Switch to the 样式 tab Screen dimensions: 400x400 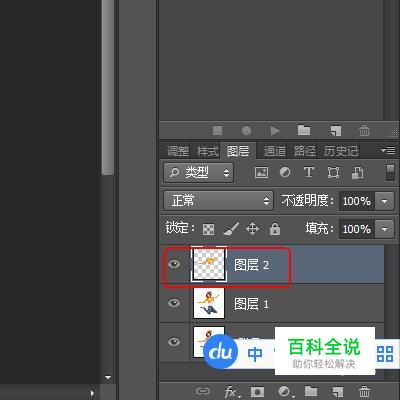tap(208, 151)
